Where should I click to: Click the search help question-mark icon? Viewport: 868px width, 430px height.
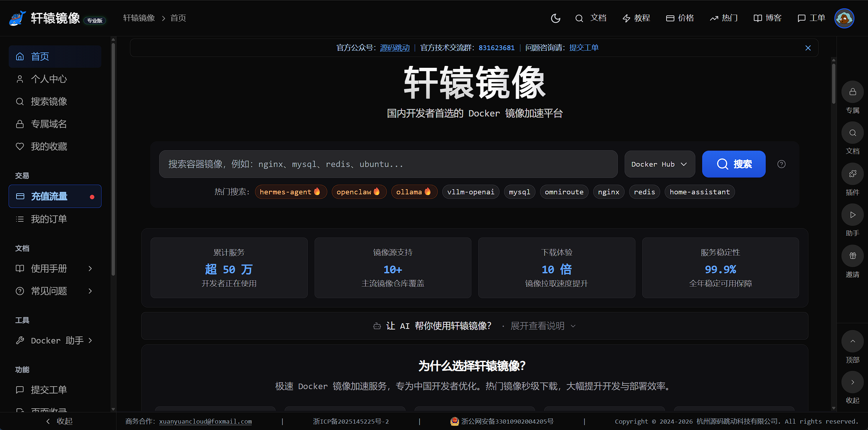[x=781, y=164]
